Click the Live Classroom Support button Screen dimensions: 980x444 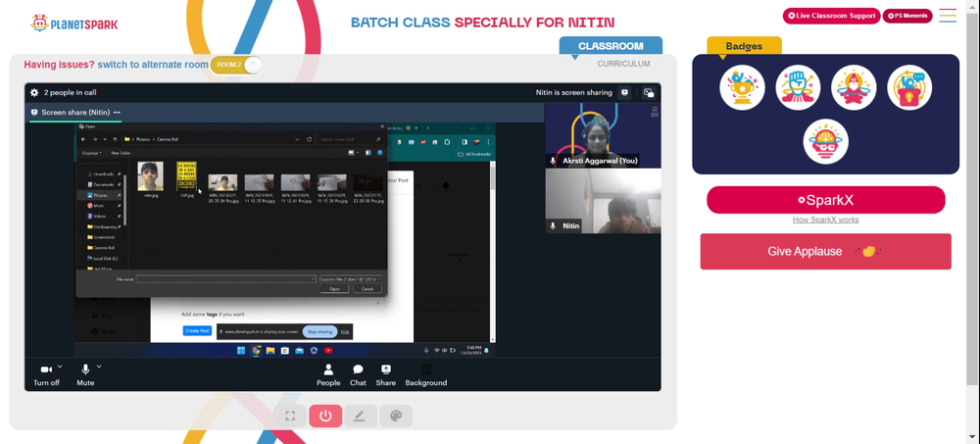coord(830,16)
